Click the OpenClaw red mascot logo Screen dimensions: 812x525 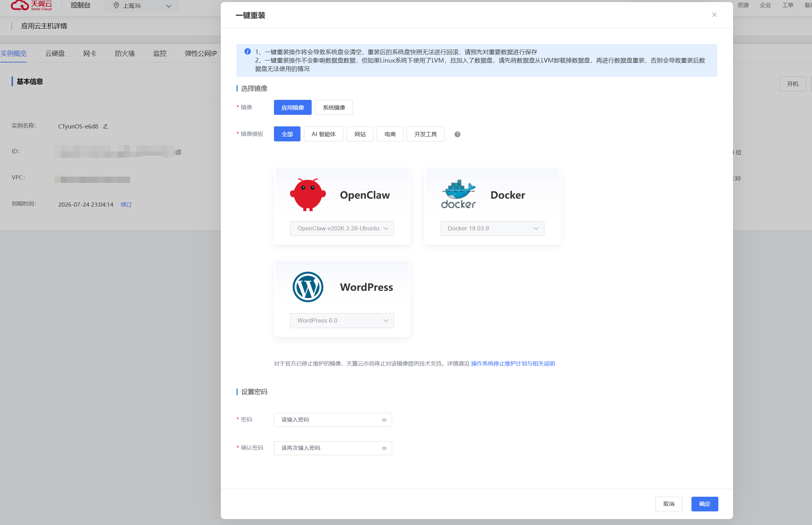point(307,195)
